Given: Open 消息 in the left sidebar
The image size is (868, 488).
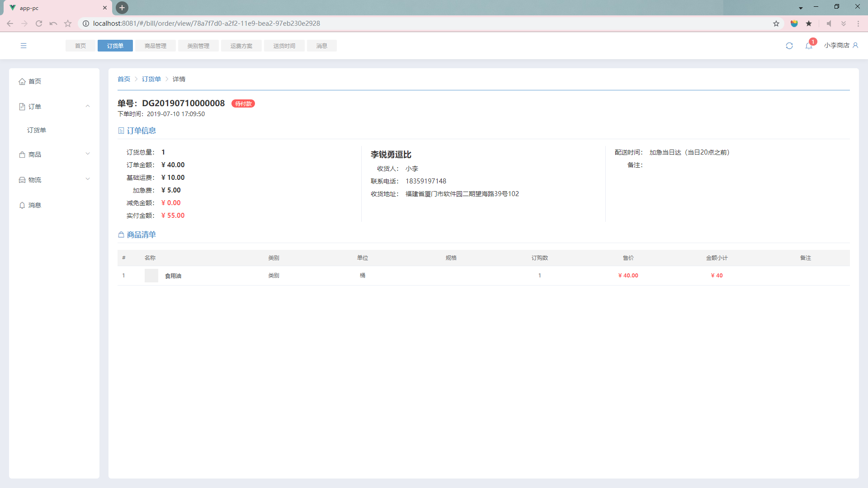Looking at the screenshot, I should point(34,205).
